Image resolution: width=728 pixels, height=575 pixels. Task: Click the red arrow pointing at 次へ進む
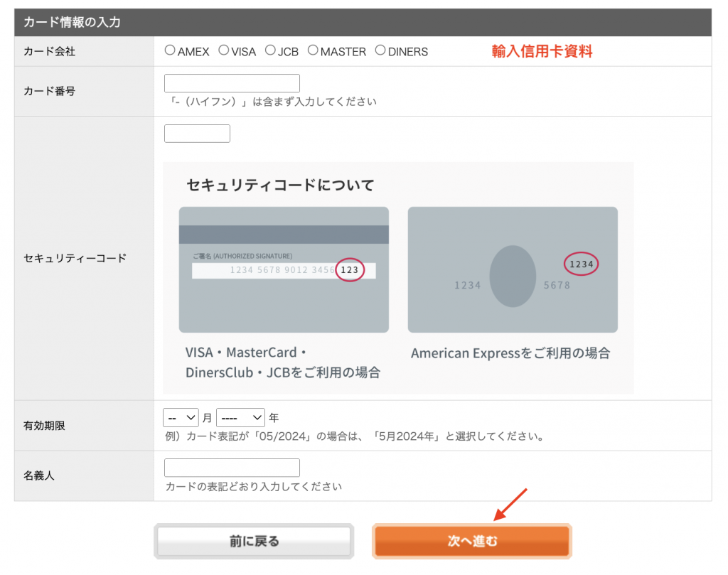tap(510, 505)
